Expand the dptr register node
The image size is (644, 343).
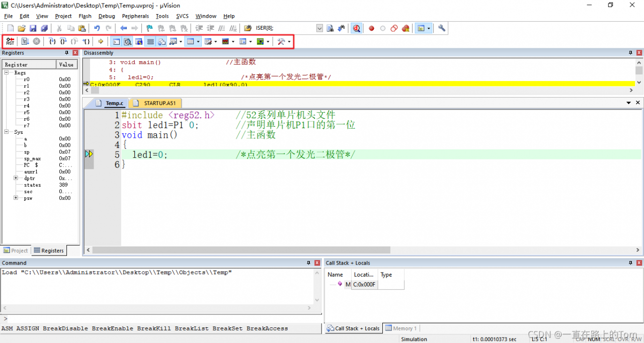tap(16, 178)
